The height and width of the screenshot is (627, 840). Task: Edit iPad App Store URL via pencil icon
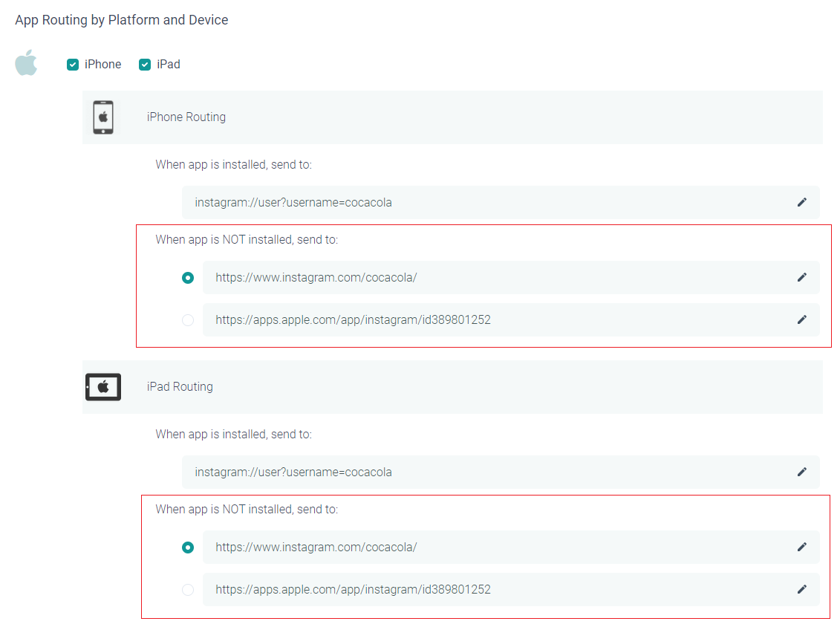[802, 590]
